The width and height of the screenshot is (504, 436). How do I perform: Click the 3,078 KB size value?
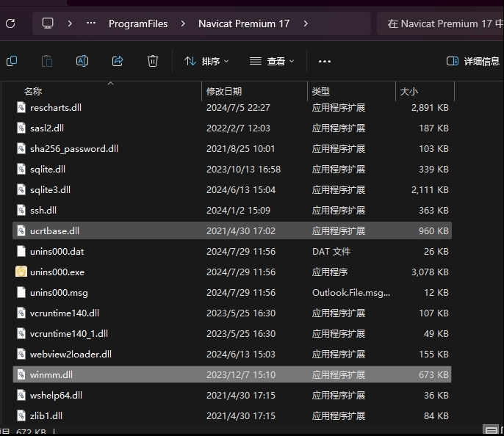point(430,272)
